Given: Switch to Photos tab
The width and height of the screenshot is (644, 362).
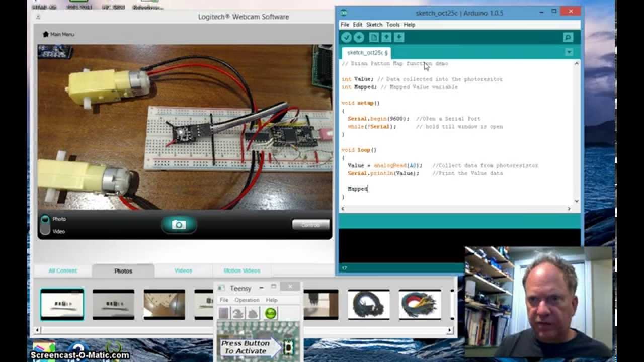Looking at the screenshot, I should (123, 271).
